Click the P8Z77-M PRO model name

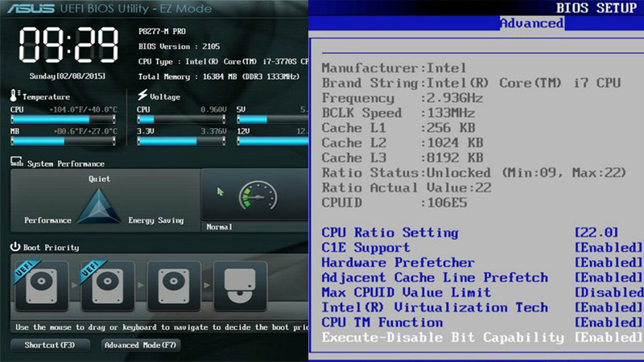162,31
